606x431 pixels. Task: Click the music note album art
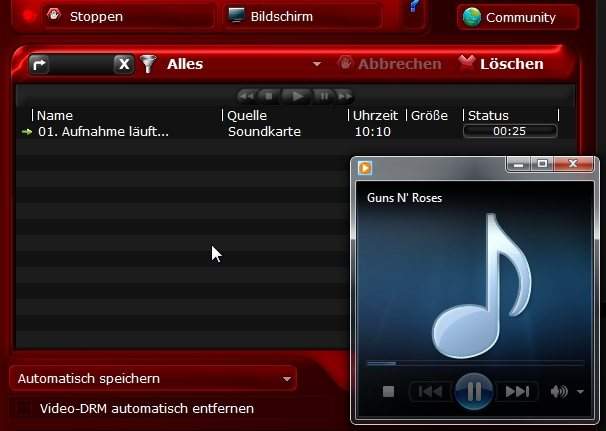482,285
